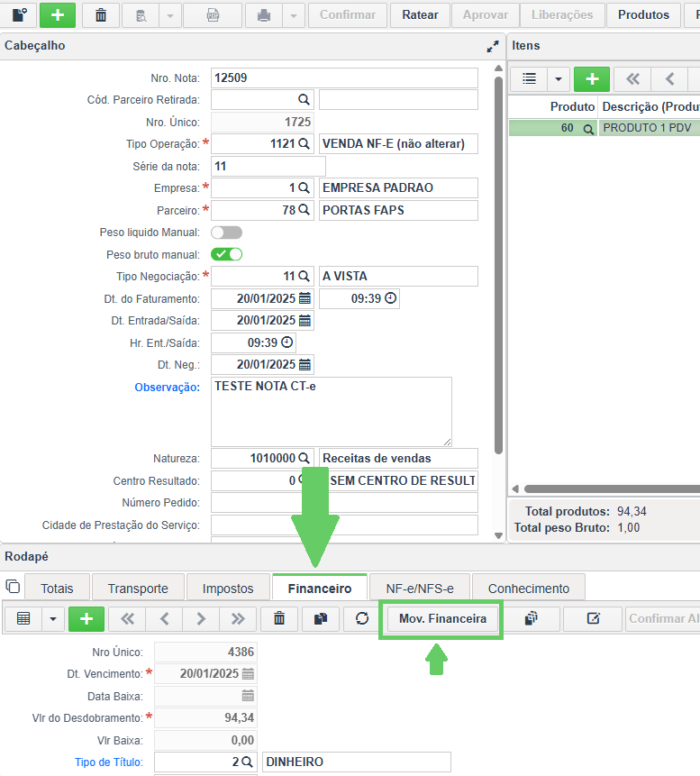Open the Transporte tab
The image size is (700, 776).
click(x=138, y=588)
